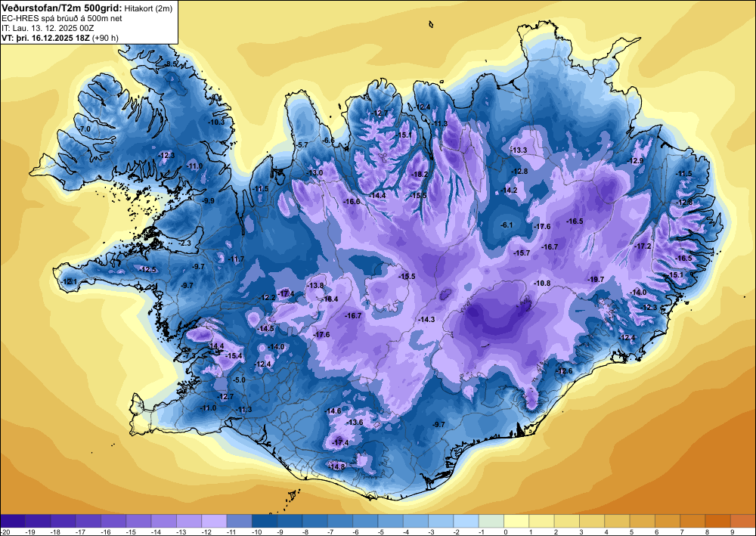
Task: Click the -14.6 temperature value
Action: [x=333, y=411]
